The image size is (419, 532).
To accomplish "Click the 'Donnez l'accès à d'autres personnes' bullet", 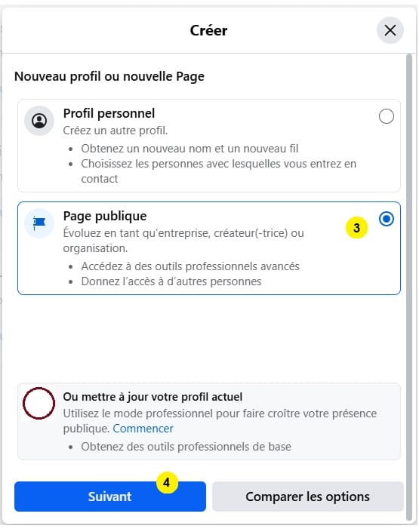I will (171, 281).
